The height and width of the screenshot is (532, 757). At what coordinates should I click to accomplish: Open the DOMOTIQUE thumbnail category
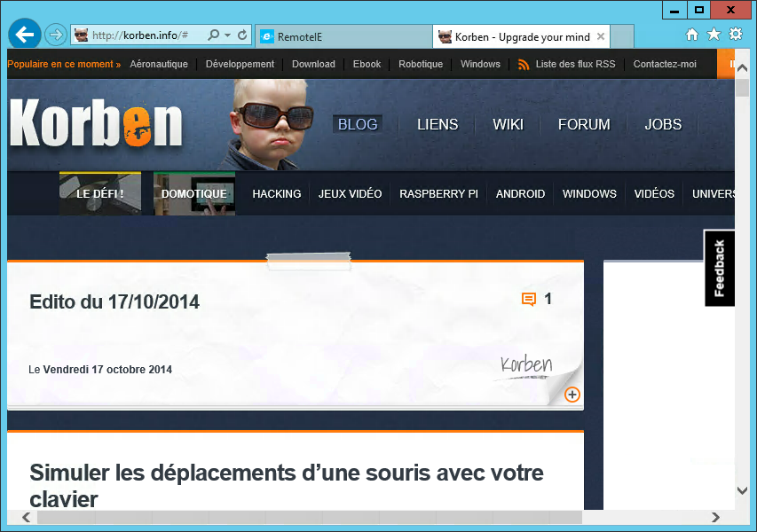pyautogui.click(x=194, y=193)
